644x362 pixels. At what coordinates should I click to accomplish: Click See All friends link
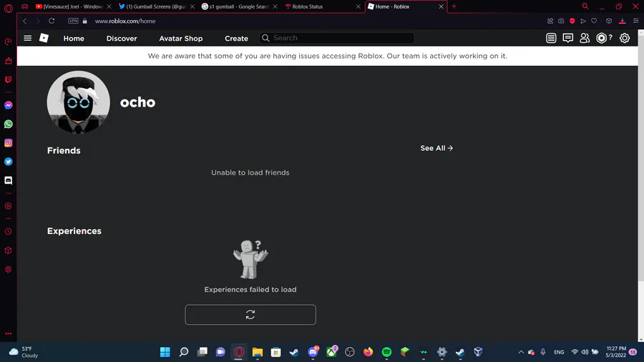point(436,148)
